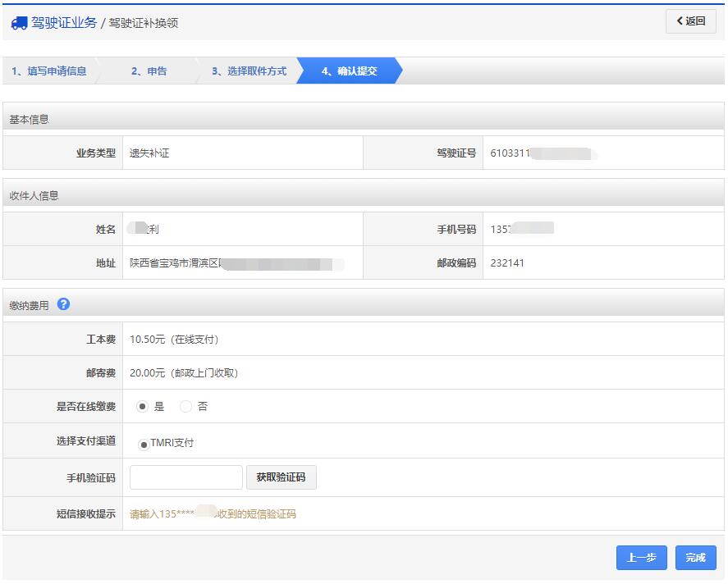The image size is (728, 584).
Task: Click the phone verification code input field
Action: [185, 477]
